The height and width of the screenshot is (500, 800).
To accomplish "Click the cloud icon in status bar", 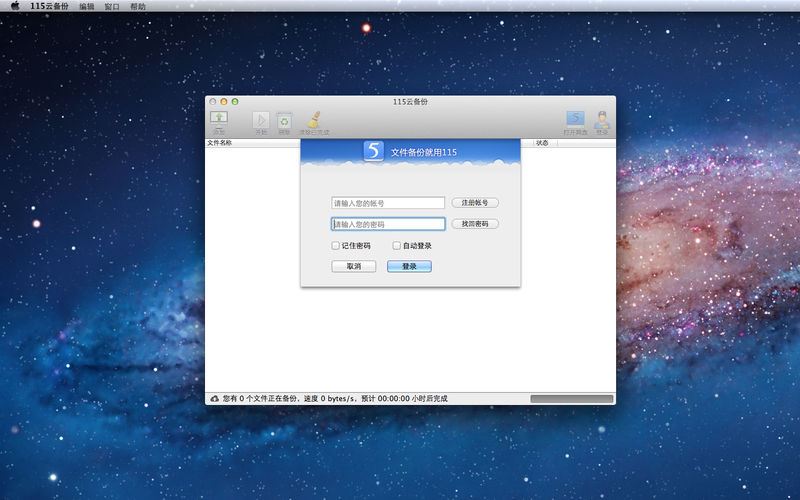I will pos(214,398).
